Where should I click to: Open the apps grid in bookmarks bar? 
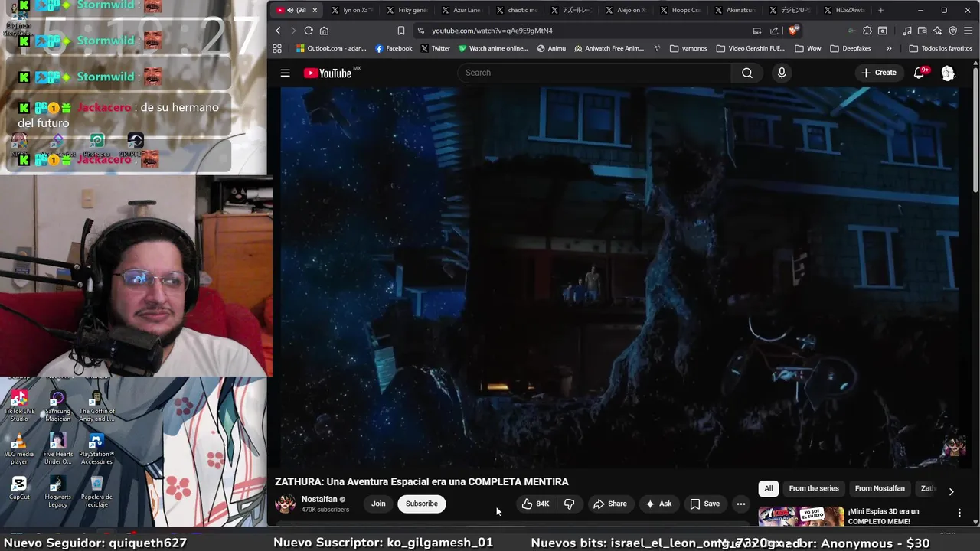pyautogui.click(x=277, y=48)
